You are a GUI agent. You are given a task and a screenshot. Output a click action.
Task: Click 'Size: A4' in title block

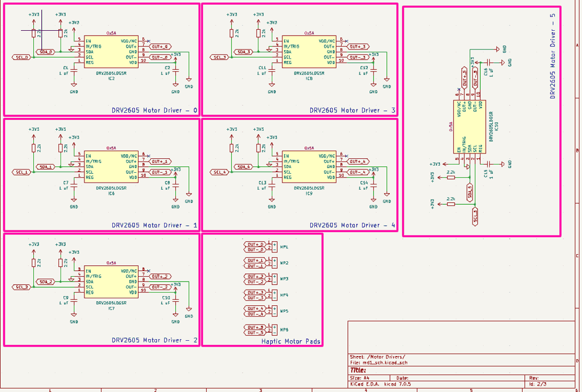click(359, 378)
